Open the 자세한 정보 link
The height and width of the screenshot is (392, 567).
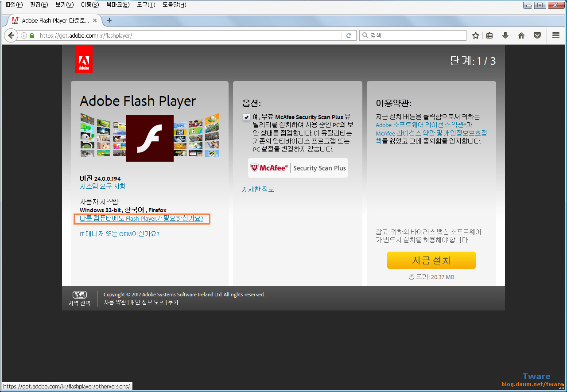coord(258,189)
